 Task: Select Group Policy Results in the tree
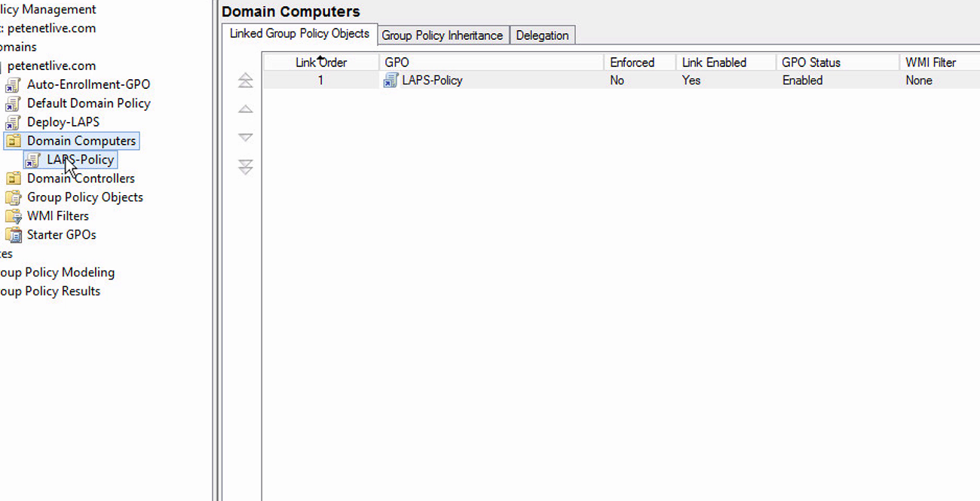[x=53, y=291]
